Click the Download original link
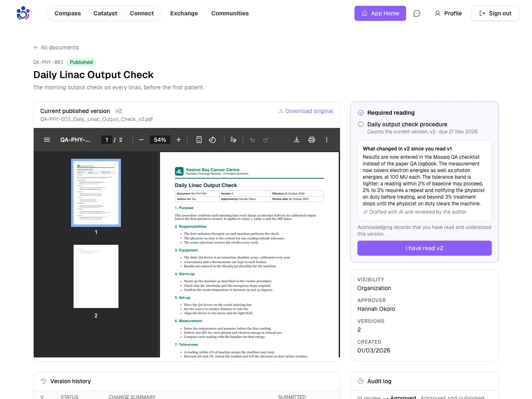532x399 pixels. pyautogui.click(x=306, y=111)
